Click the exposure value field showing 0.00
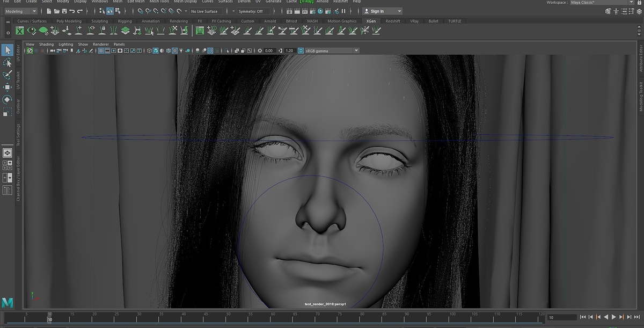Screen dimensions: 644x328 pos(269,50)
